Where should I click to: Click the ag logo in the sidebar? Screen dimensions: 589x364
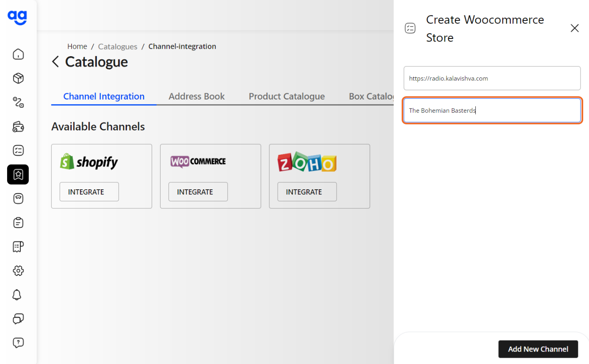[x=18, y=17]
